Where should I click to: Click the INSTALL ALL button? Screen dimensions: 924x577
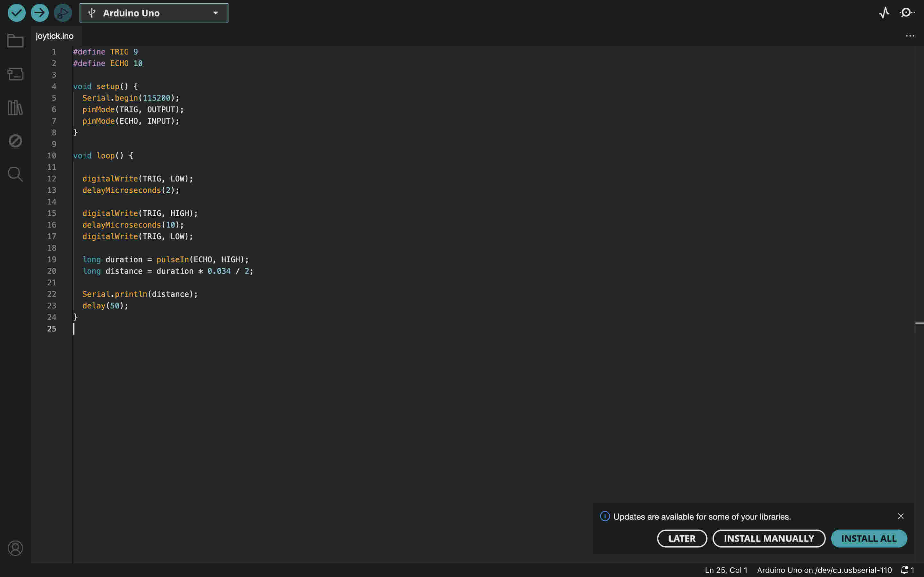[868, 538]
